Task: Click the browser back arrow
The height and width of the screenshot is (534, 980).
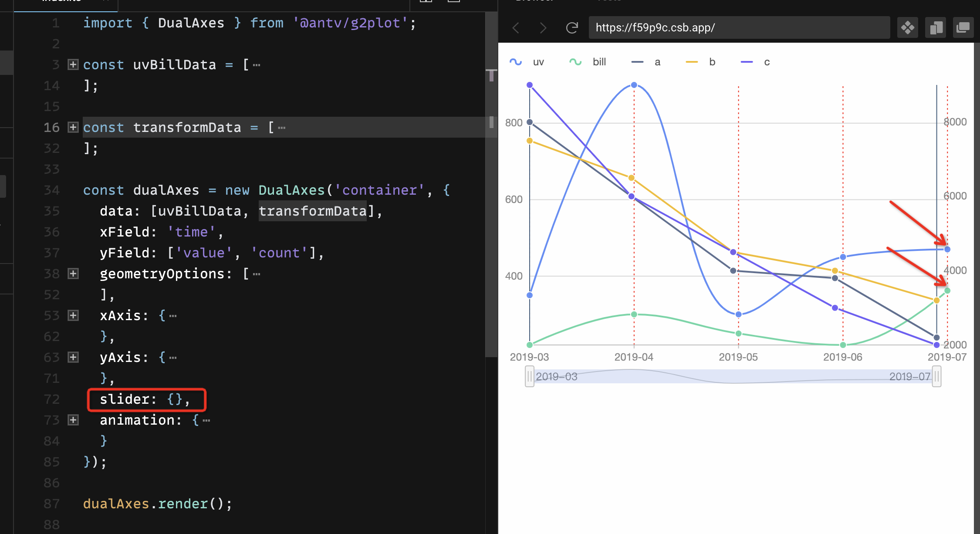Action: 516,28
